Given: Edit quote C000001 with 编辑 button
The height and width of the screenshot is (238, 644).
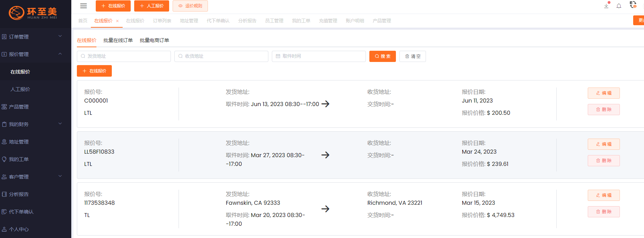Looking at the screenshot, I should 603,93.
